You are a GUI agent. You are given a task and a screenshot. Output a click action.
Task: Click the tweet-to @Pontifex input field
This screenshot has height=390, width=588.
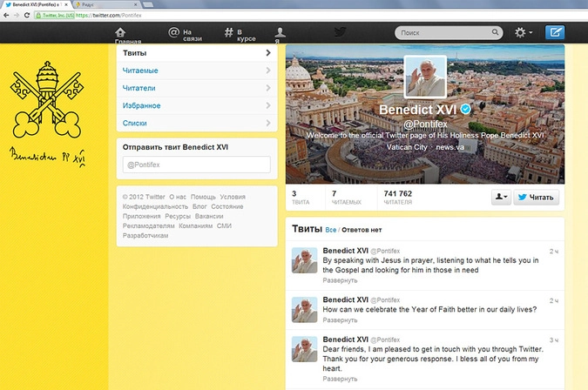click(197, 165)
